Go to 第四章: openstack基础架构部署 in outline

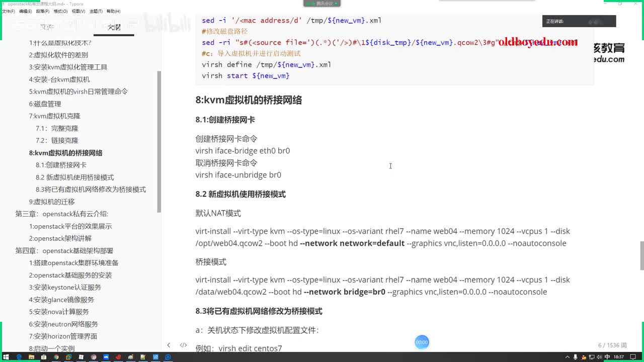pyautogui.click(x=64, y=250)
